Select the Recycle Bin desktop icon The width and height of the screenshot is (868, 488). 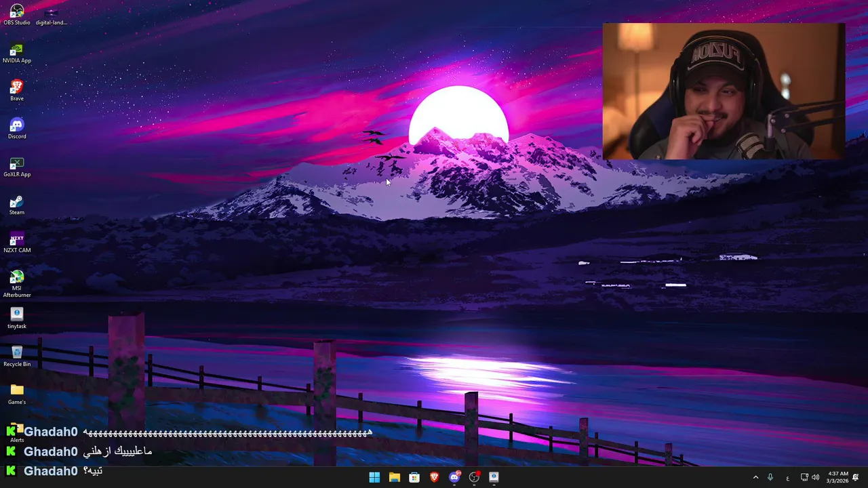tap(17, 357)
